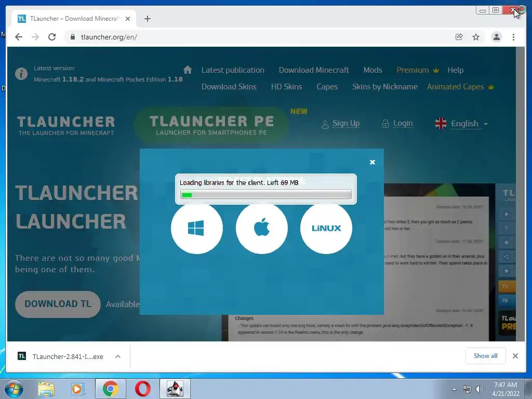This screenshot has height=399, width=532.
Task: Click the DOWNLOAD TL button
Action: [x=58, y=304]
